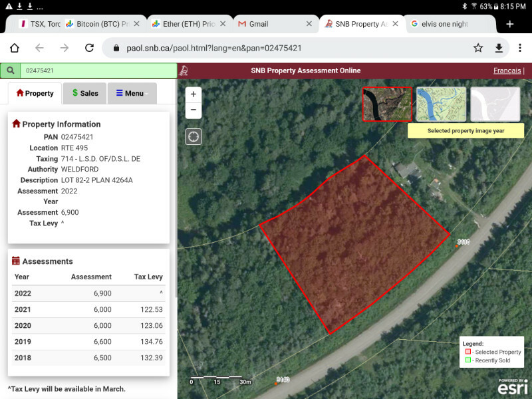Click the 2020 tax levy 123.06

152,326
